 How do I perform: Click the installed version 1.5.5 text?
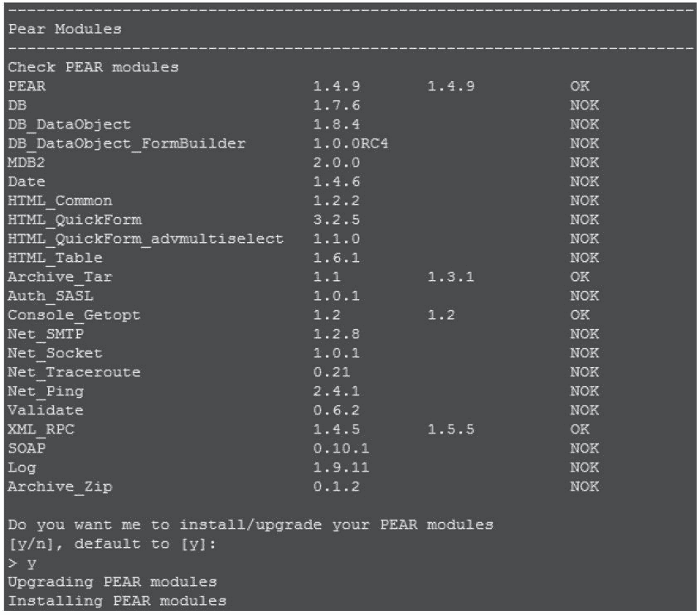(x=450, y=429)
